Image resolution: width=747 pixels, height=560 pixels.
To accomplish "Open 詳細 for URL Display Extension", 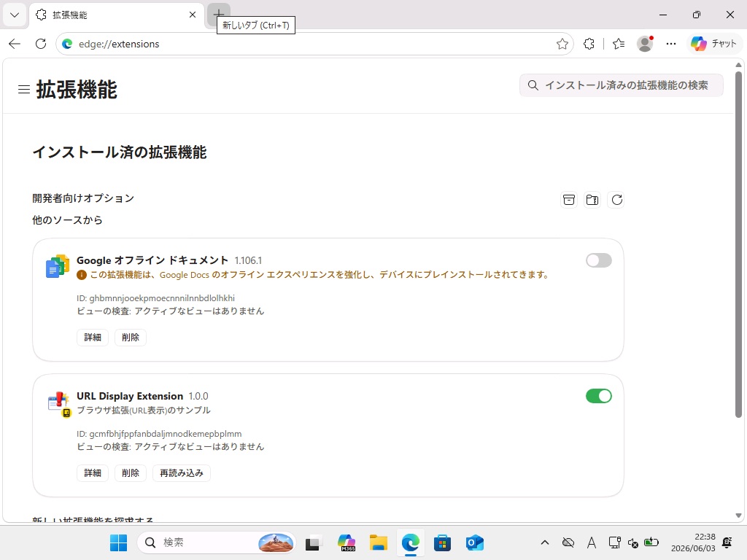I will point(93,472).
